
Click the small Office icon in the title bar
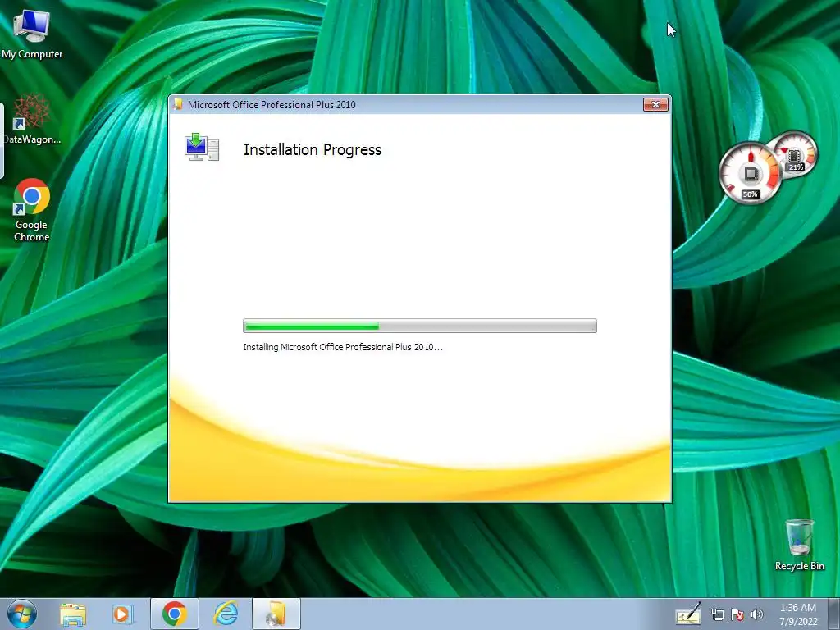click(x=178, y=104)
